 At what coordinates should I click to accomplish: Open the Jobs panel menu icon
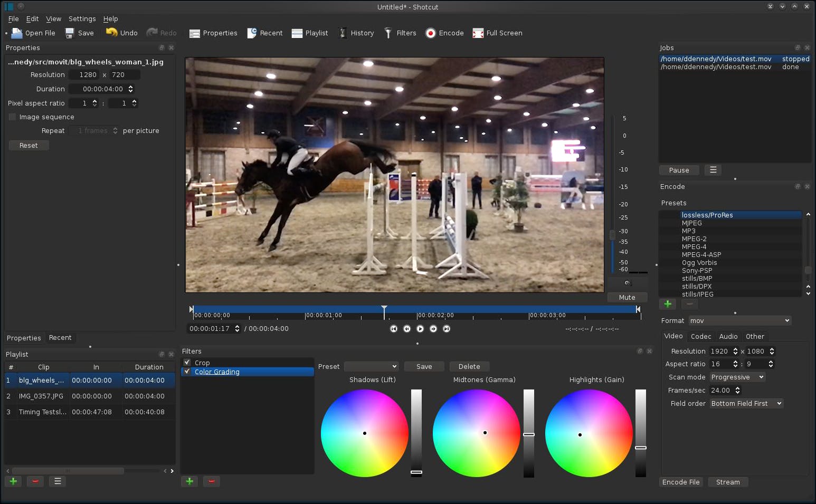(713, 170)
